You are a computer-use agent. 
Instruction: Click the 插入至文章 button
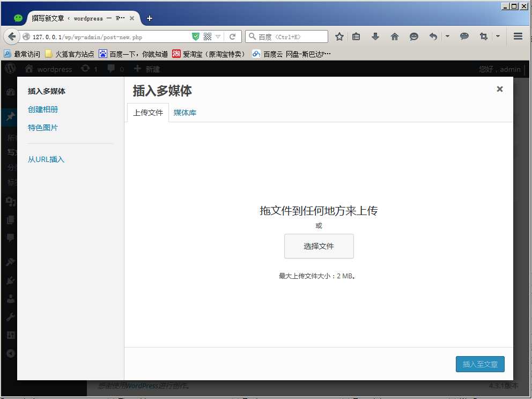point(480,364)
